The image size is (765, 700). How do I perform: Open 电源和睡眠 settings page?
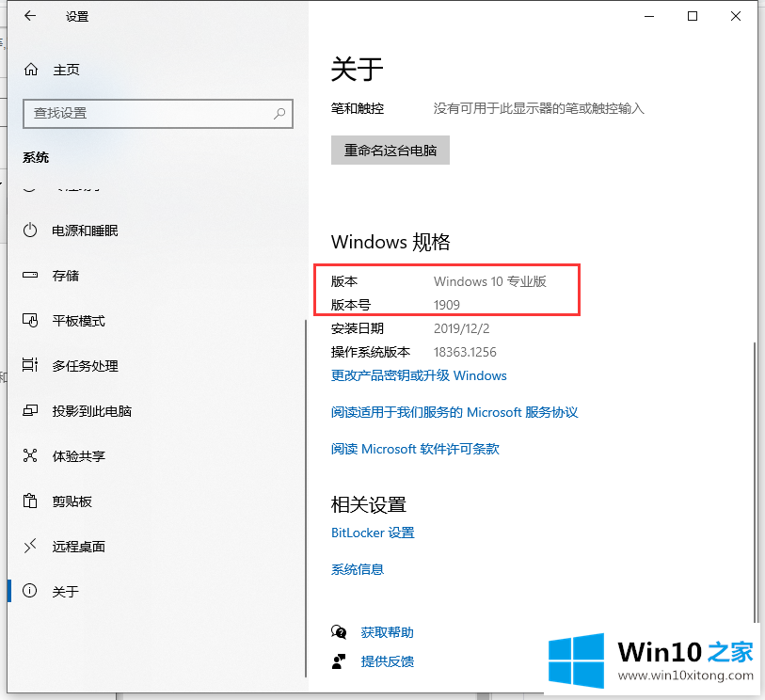pos(85,231)
